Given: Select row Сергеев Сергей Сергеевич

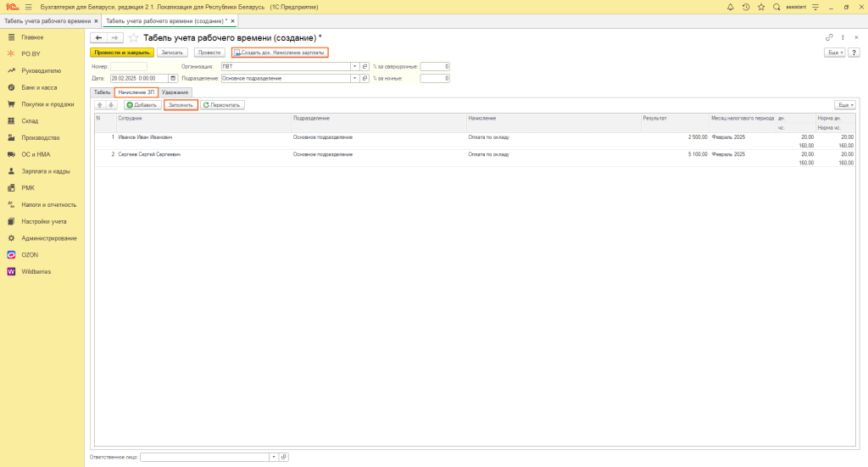Looking at the screenshot, I should (475, 158).
